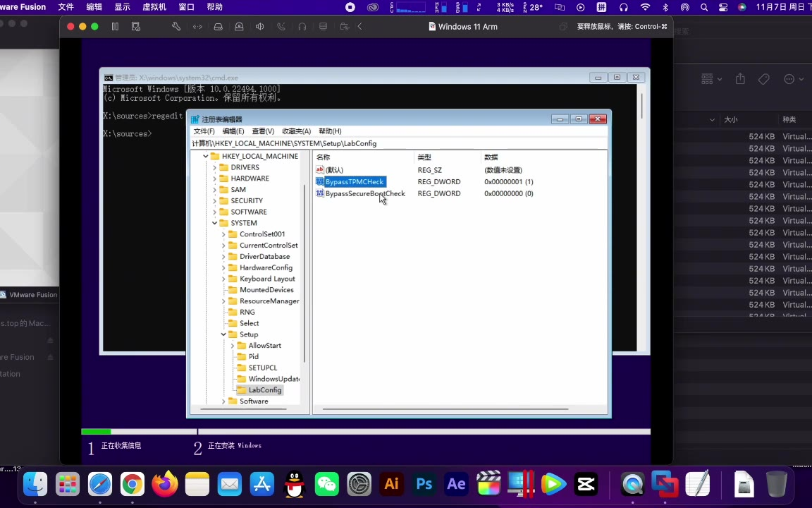The width and height of the screenshot is (812, 508).
Task: Open Google Chrome from the Dock
Action: (132, 485)
